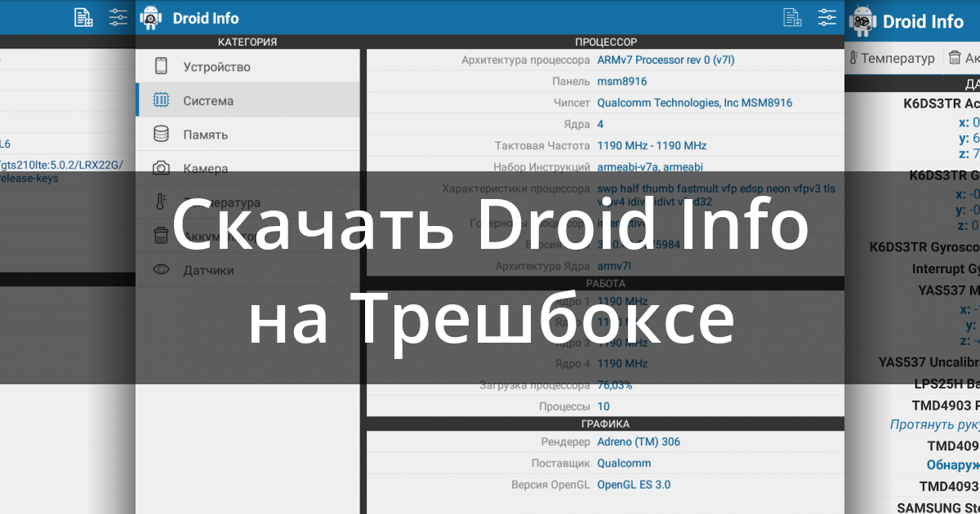Click the Процессы label
Screen dimensions: 980x514
pos(564,405)
